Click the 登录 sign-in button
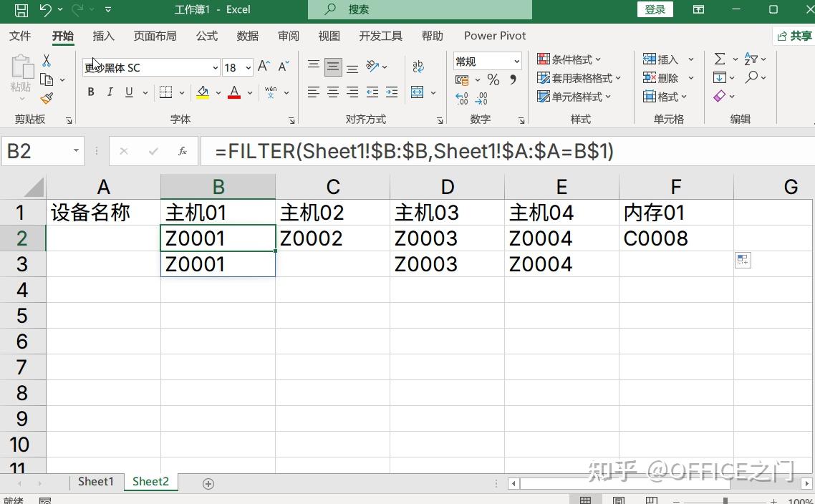The image size is (815, 504). coord(654,10)
